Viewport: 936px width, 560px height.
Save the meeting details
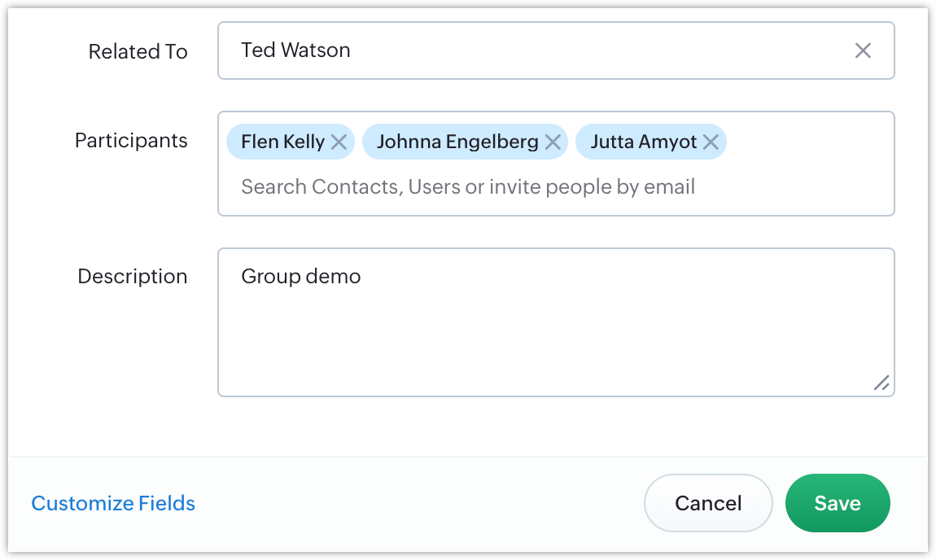tap(838, 503)
